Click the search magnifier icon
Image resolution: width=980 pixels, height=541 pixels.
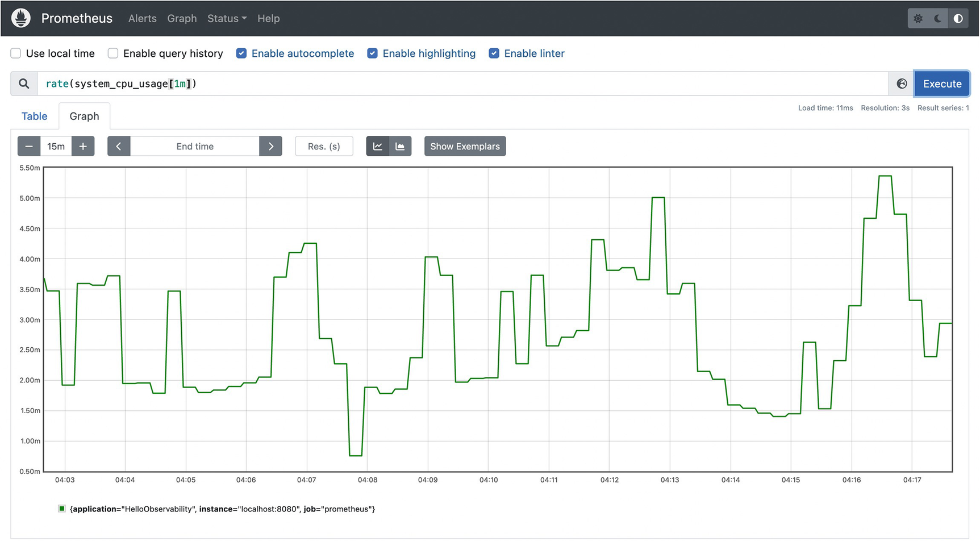(24, 84)
